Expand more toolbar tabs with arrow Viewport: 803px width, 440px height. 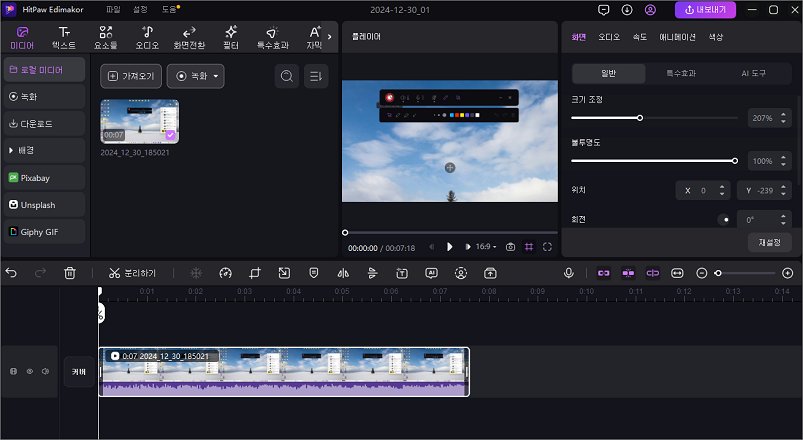[329, 37]
